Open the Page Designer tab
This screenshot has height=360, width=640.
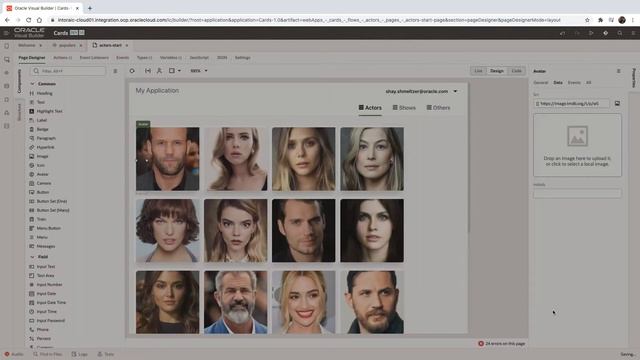[31, 58]
